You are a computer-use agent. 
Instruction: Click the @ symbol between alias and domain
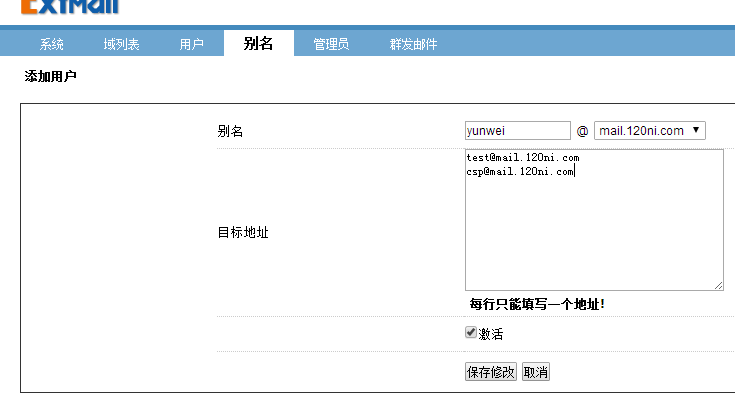(x=582, y=131)
